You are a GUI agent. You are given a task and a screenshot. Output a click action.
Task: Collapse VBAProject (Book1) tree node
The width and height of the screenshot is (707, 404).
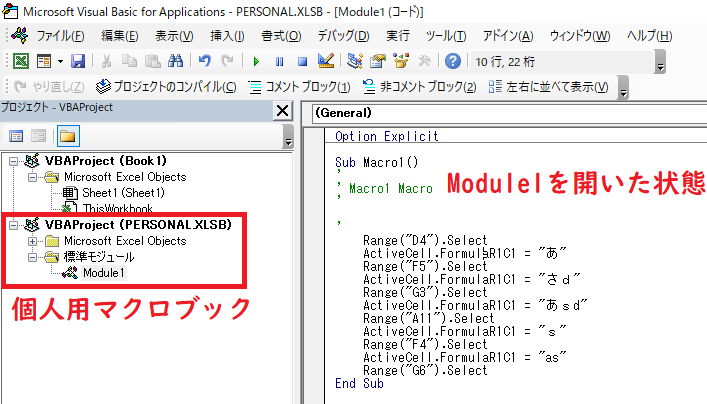[x=14, y=161]
